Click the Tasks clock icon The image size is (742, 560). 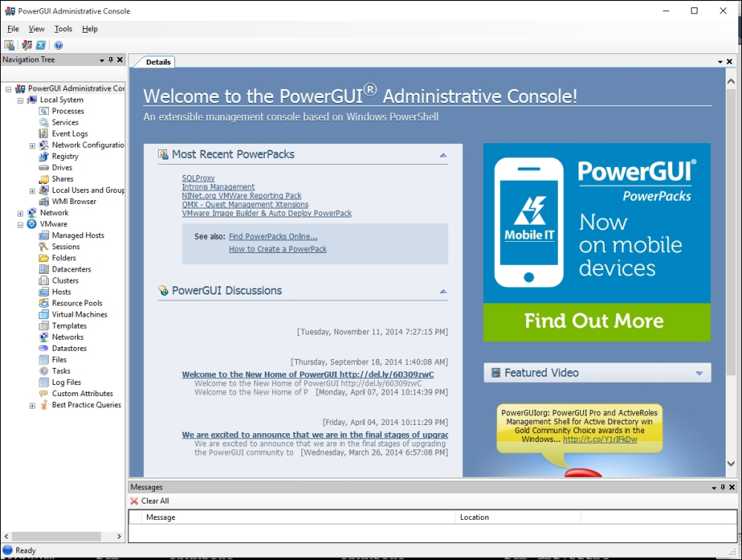[x=44, y=372]
